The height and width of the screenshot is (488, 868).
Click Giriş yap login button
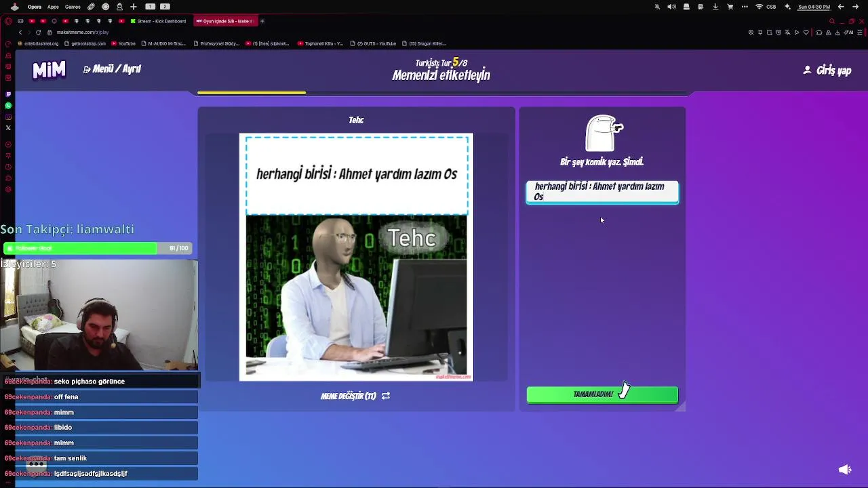point(827,70)
